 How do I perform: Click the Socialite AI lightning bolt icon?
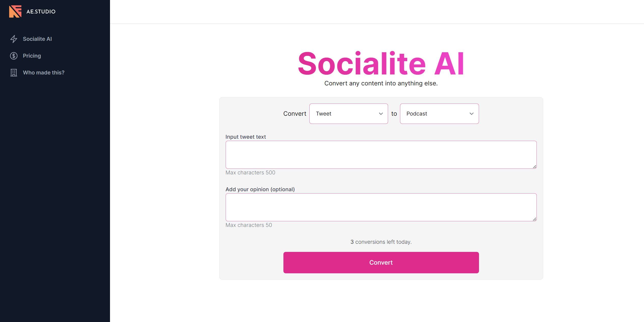pyautogui.click(x=13, y=39)
